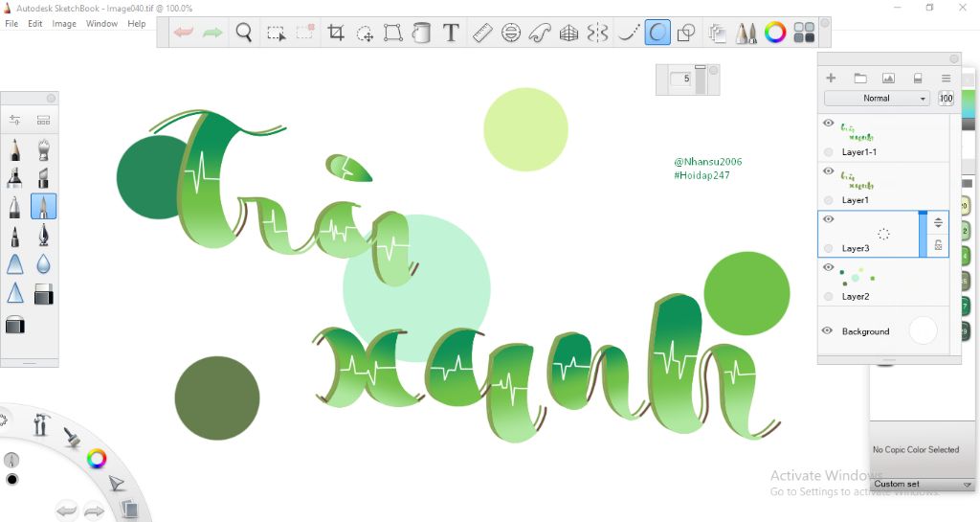Screen dimensions: 980x522
Task: Click the Redo arrow in the top toolbar
Action: click(212, 32)
